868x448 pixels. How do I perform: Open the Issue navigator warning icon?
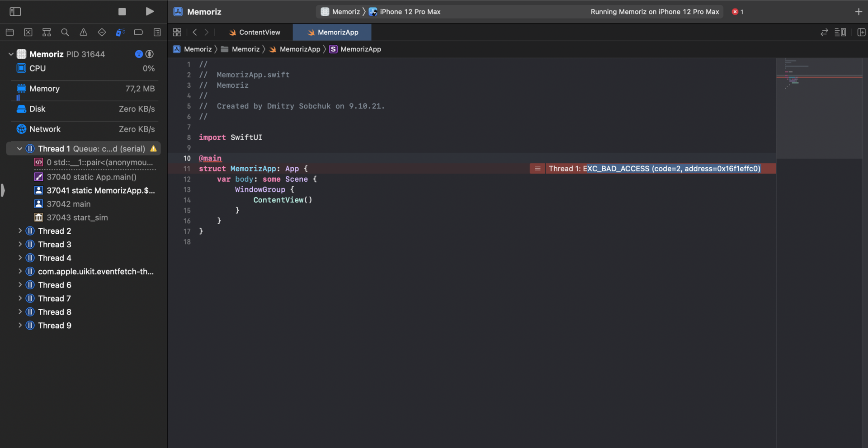pos(84,32)
